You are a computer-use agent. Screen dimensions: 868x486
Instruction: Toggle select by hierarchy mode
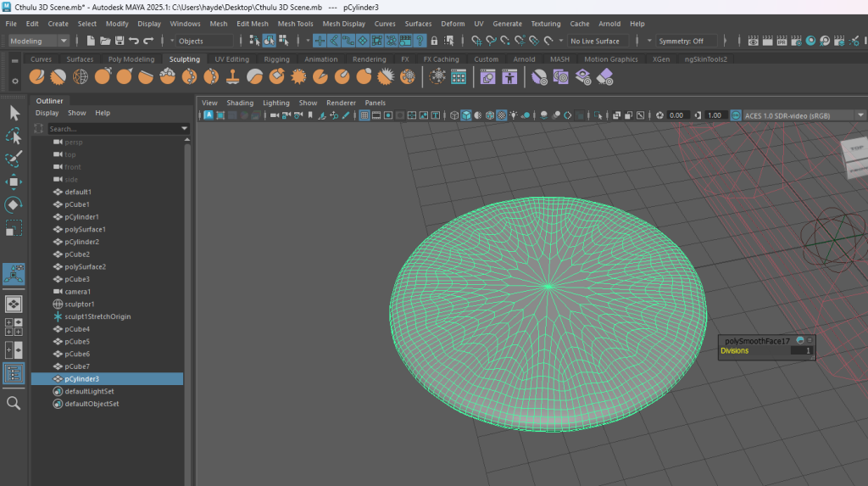coord(254,41)
